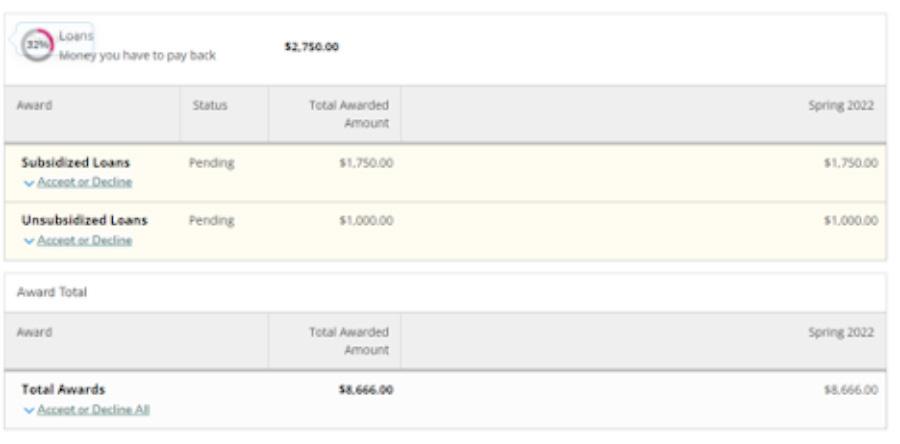Select the Subsidized Loans row title
Screen dimensions: 900x444
(76, 163)
